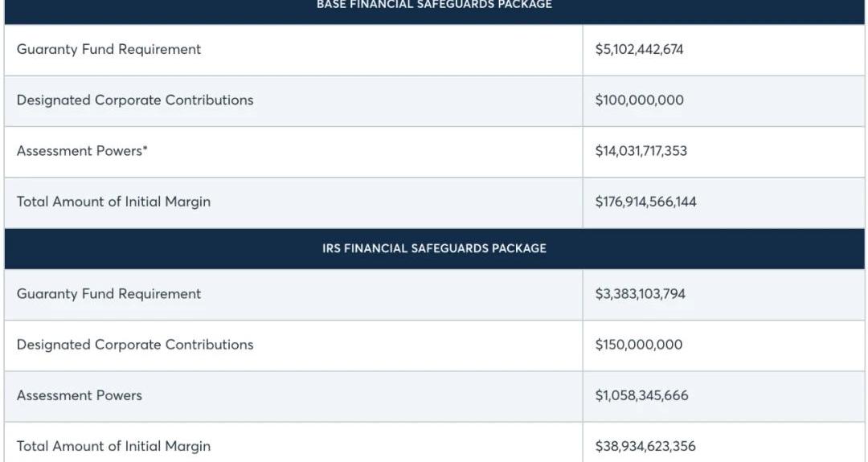The width and height of the screenshot is (868, 462).
Task: Click Base package Total Amount of Initial Margin
Action: (113, 202)
